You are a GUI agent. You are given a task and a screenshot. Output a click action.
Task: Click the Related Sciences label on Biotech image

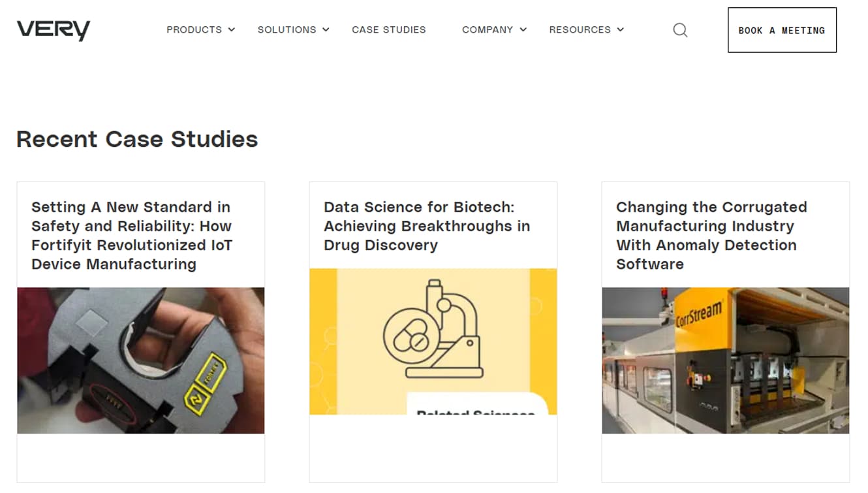click(x=475, y=411)
